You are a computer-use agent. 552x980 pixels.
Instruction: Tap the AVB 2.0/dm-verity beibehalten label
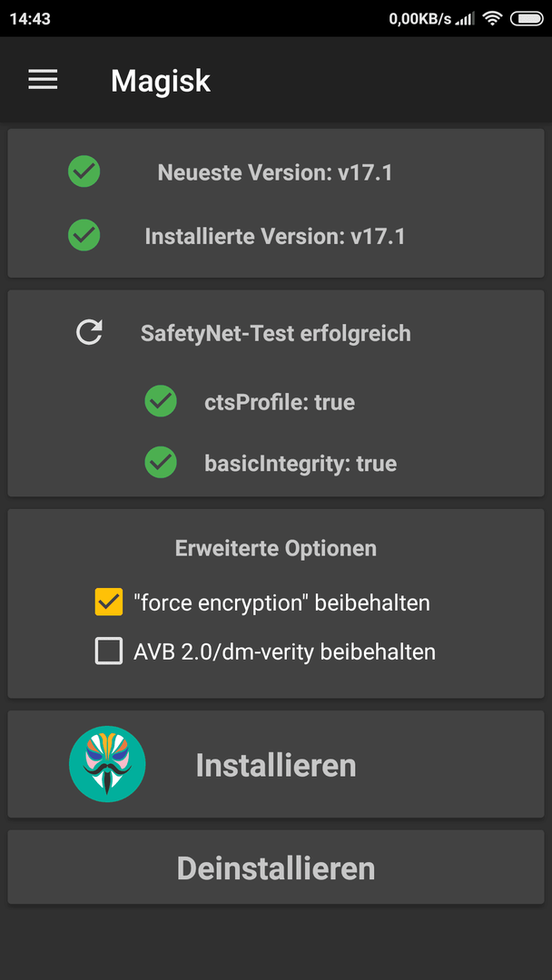pos(284,652)
